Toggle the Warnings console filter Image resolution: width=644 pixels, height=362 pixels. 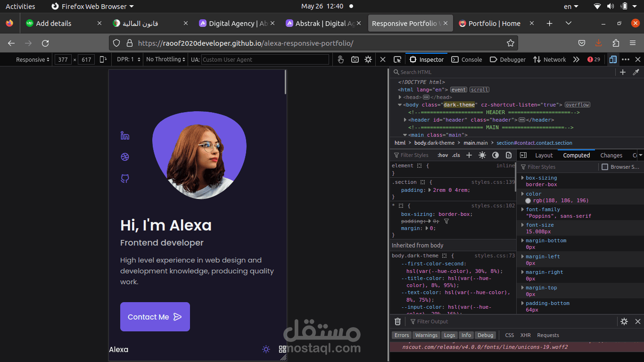(427, 335)
